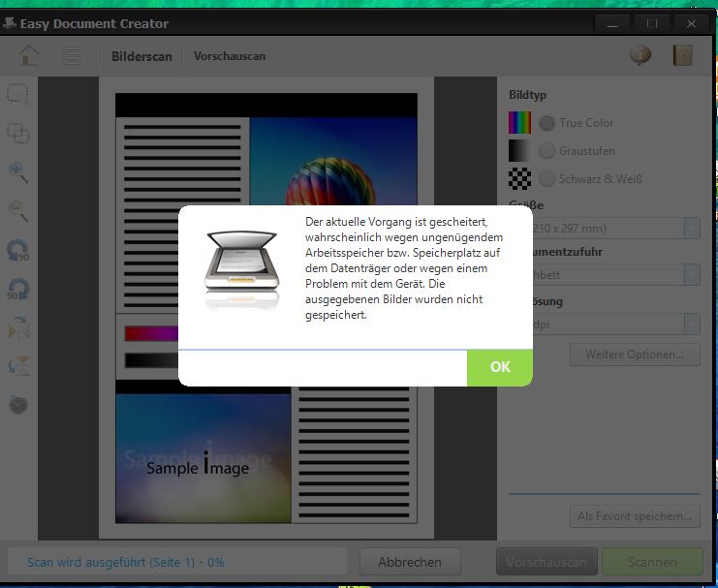
Task: Click the Bildtyp heading
Action: point(527,95)
